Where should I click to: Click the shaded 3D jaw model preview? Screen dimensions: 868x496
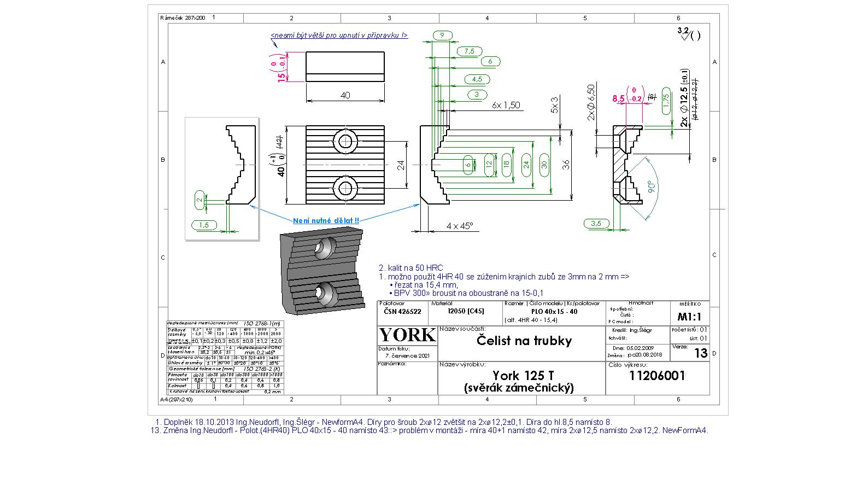click(321, 271)
